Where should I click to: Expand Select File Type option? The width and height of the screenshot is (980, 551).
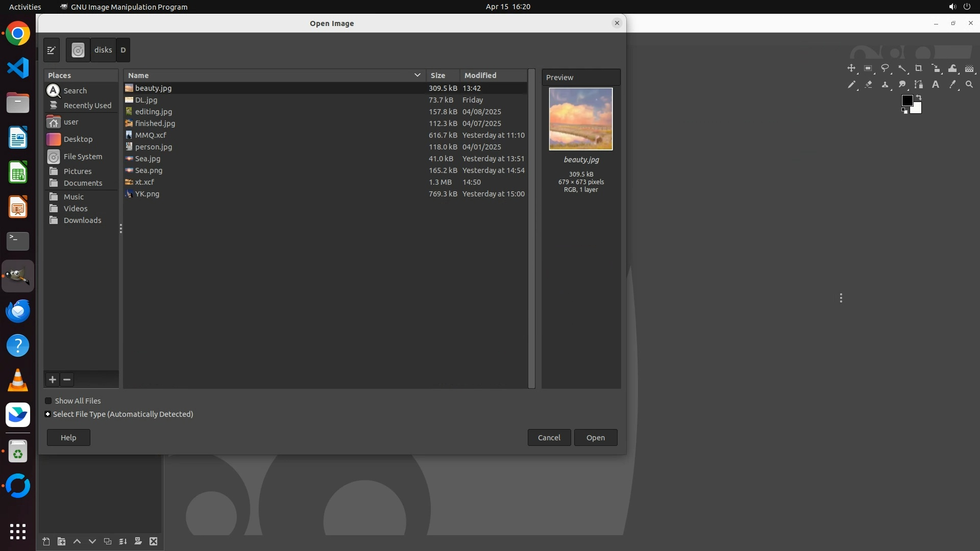point(48,414)
